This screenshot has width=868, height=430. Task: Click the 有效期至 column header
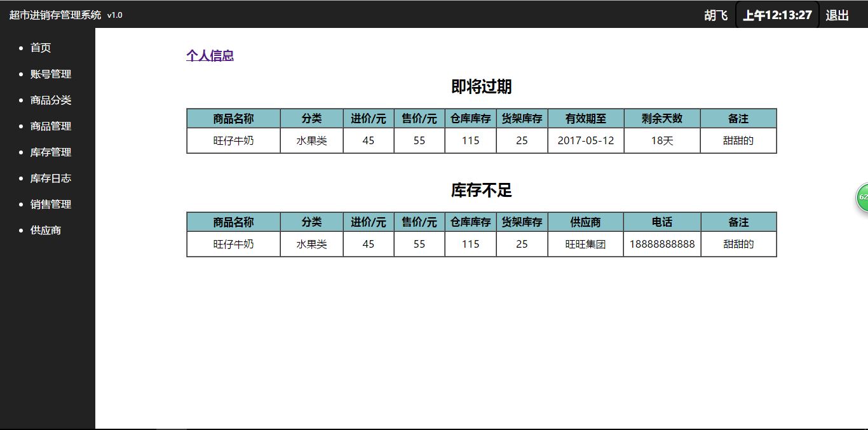coord(586,118)
